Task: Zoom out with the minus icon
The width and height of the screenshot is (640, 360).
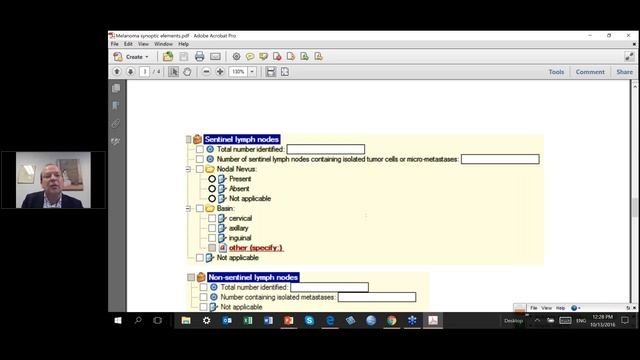Action: pos(206,72)
